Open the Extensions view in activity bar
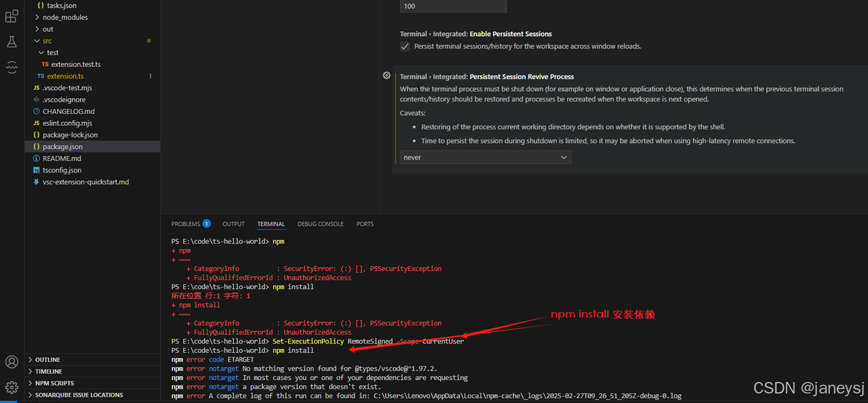 pos(12,16)
